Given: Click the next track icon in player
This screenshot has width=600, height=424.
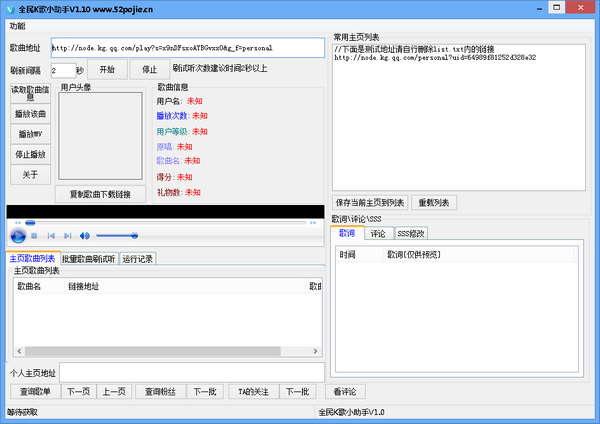Looking at the screenshot, I should pos(66,236).
